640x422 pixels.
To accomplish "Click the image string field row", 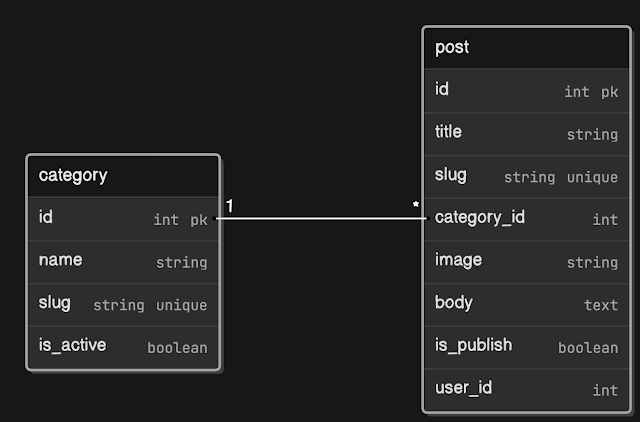I will (527, 262).
